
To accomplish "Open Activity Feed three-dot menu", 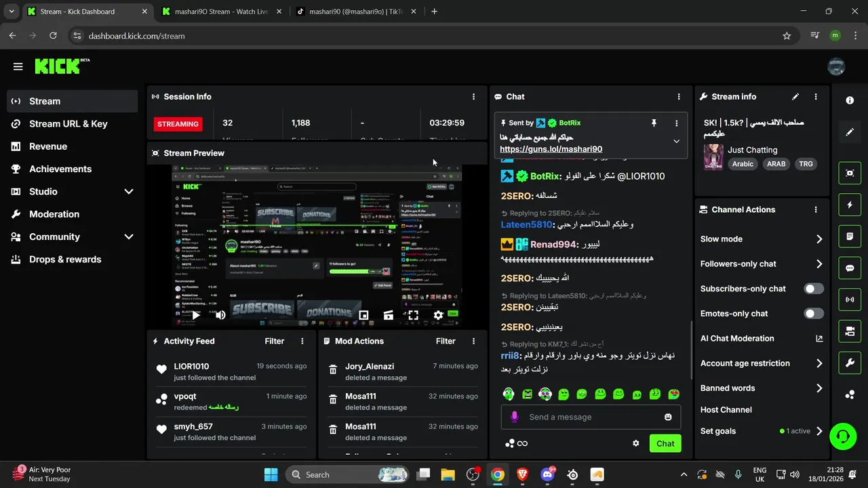I will click(302, 341).
